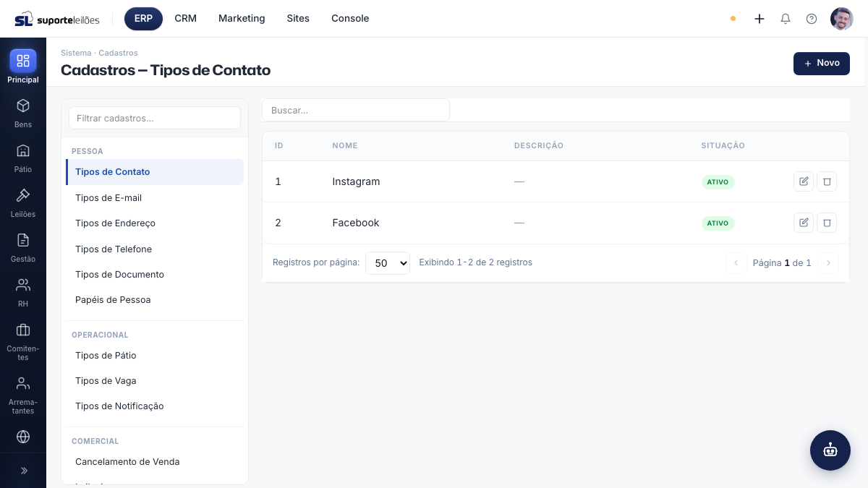Open the user profile avatar
Viewport: 868px width, 488px height.
[842, 19]
